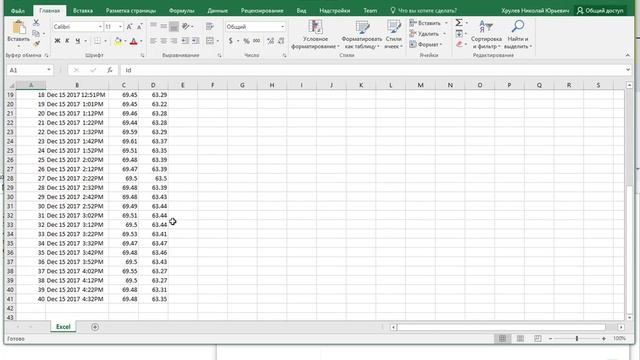Viewport: 640px width, 360px height.
Task: Switch to the Данные tab
Action: click(218, 11)
